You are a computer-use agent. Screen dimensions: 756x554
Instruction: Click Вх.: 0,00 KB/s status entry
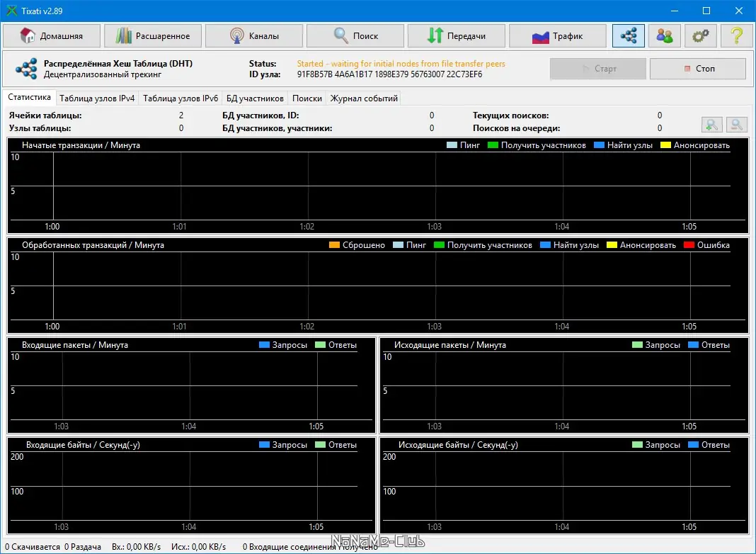click(137, 547)
